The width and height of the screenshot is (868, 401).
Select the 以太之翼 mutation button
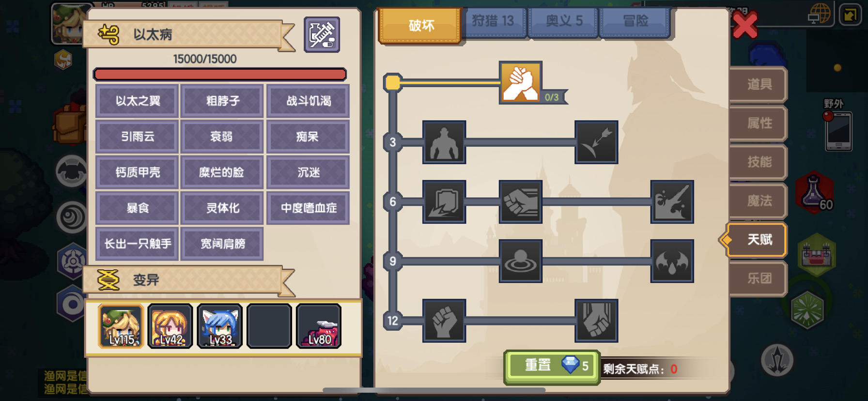[138, 101]
